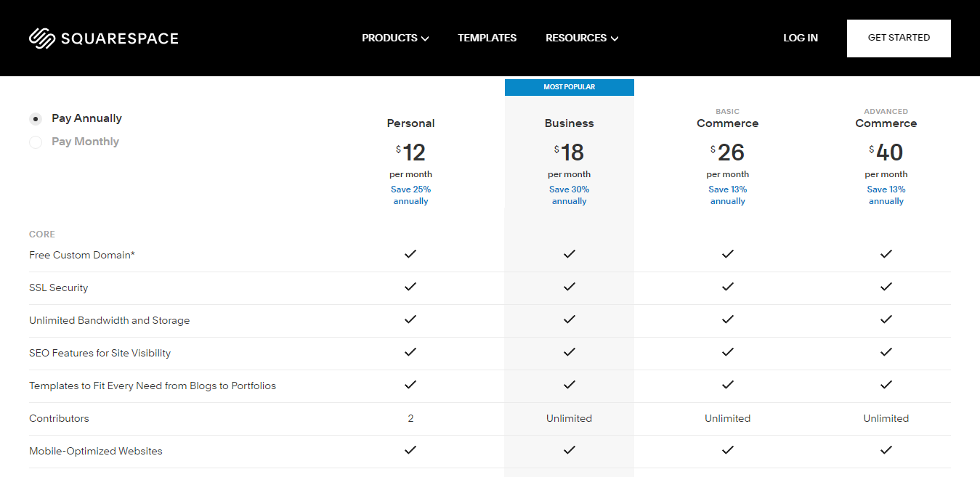Open the TEMPLATES page
This screenshot has height=477, width=980.
[487, 38]
